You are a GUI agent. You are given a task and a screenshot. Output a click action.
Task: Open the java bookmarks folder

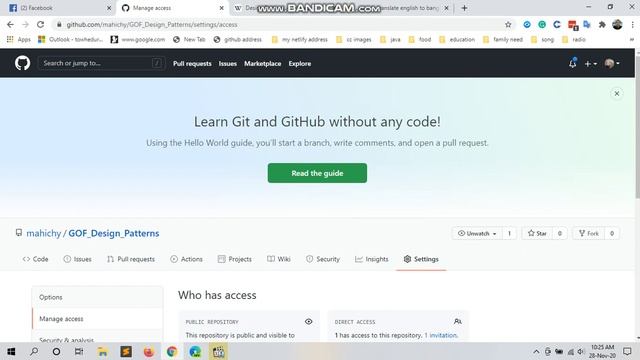click(x=390, y=40)
